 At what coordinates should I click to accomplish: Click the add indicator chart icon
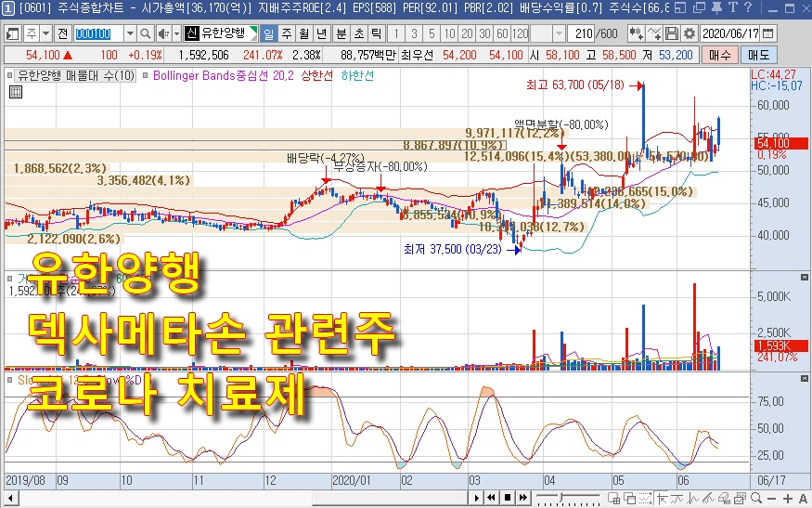636,33
